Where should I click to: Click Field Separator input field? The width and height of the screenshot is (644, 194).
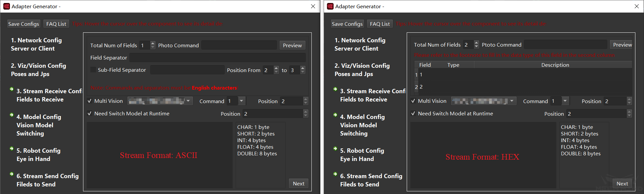pyautogui.click(x=217, y=58)
